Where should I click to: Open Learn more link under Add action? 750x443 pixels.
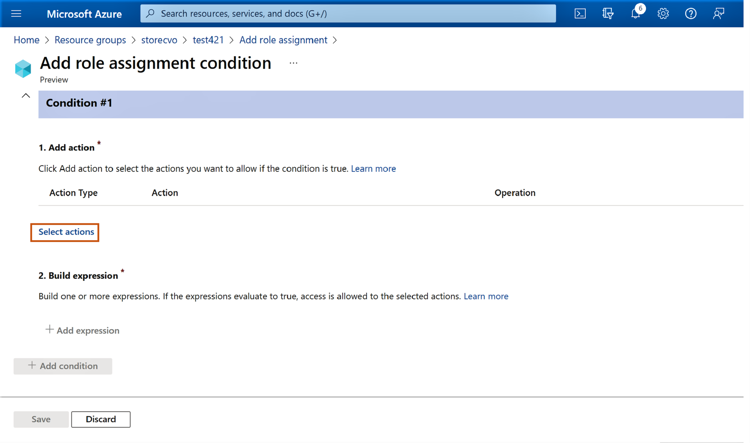click(373, 169)
